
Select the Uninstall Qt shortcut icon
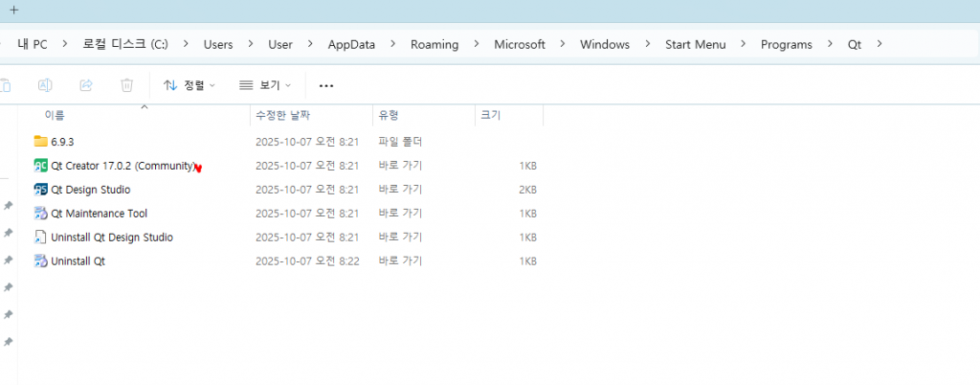click(x=40, y=261)
